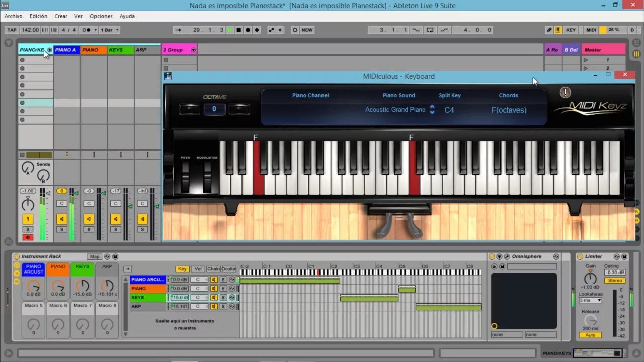Open the Archivo menu
644x362 pixels.
14,16
